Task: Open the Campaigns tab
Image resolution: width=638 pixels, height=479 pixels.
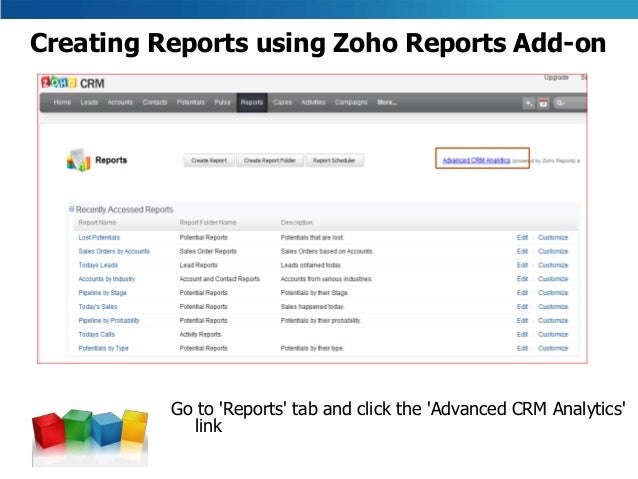Action: click(351, 102)
